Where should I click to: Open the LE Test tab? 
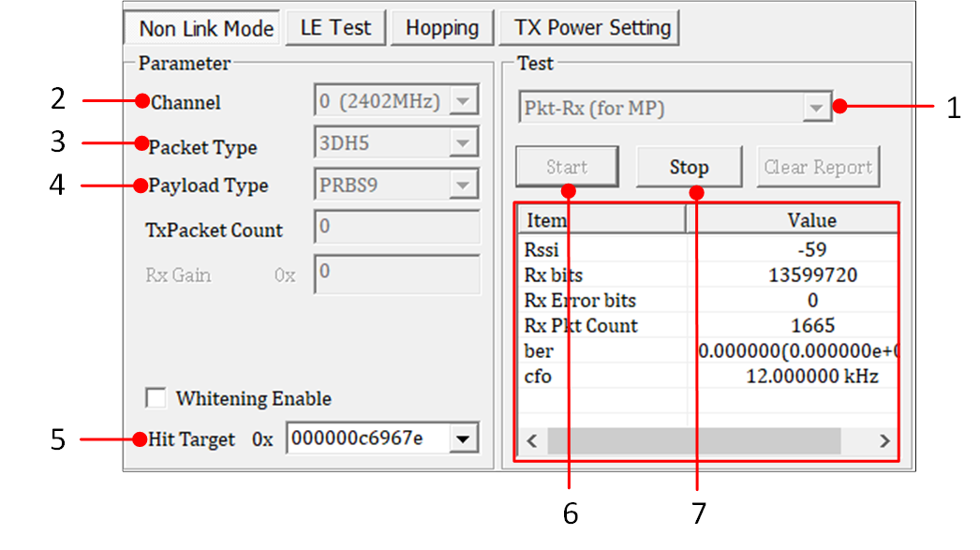click(335, 28)
